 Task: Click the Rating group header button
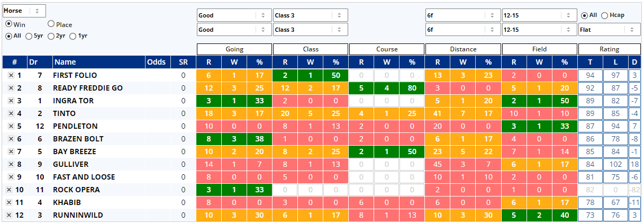click(x=609, y=49)
